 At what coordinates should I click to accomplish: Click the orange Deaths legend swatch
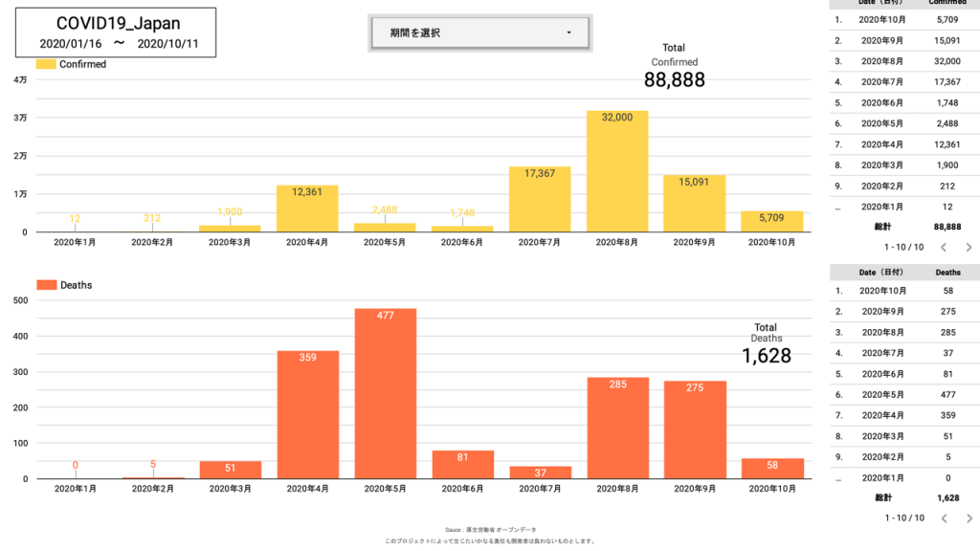point(46,285)
